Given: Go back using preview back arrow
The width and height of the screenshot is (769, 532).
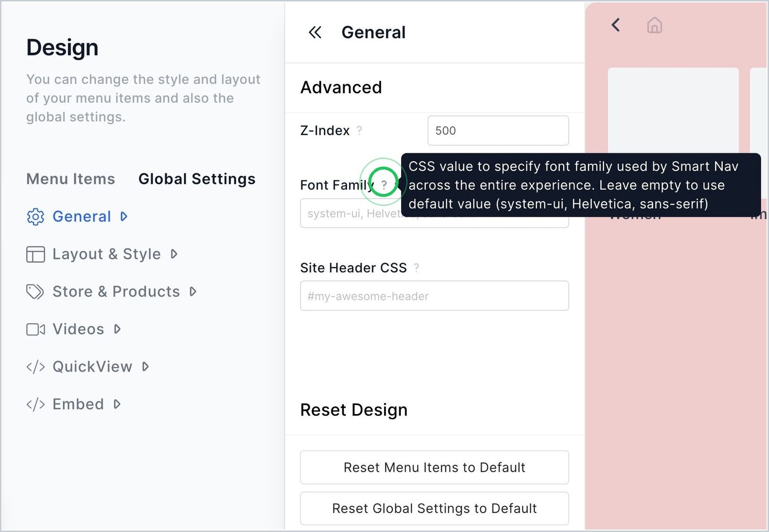Looking at the screenshot, I should tap(616, 25).
